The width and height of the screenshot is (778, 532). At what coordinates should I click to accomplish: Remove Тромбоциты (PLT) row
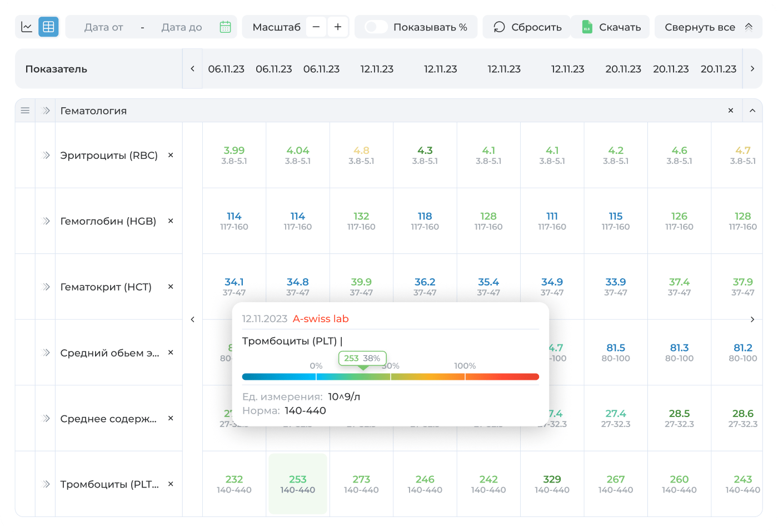coord(171,484)
